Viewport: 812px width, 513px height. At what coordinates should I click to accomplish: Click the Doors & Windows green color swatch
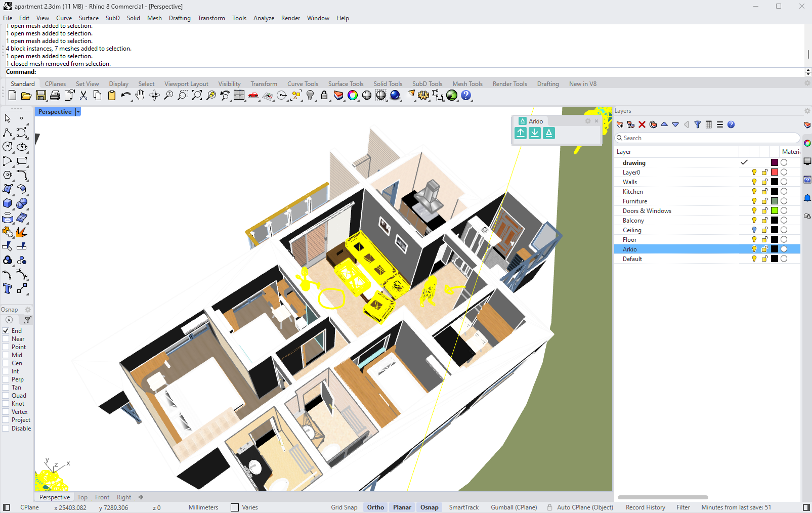coord(775,211)
